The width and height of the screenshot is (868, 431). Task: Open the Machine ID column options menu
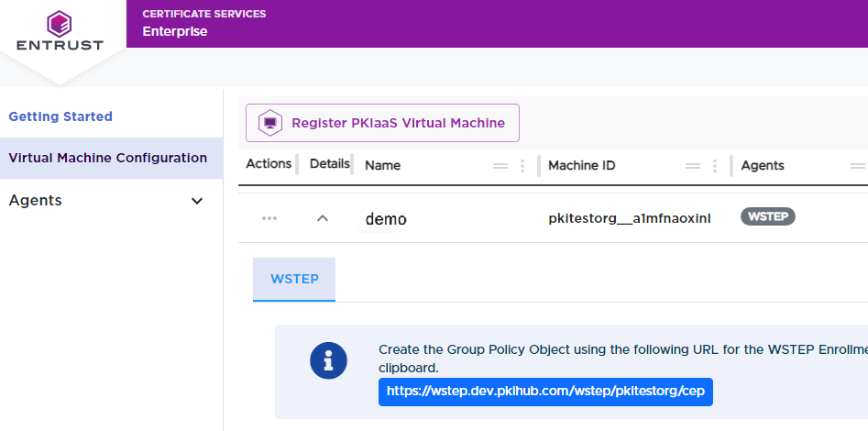pos(715,166)
